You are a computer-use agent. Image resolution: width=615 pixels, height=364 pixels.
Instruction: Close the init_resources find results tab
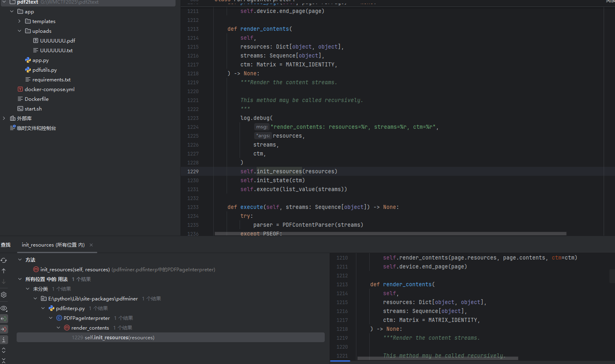pyautogui.click(x=91, y=245)
